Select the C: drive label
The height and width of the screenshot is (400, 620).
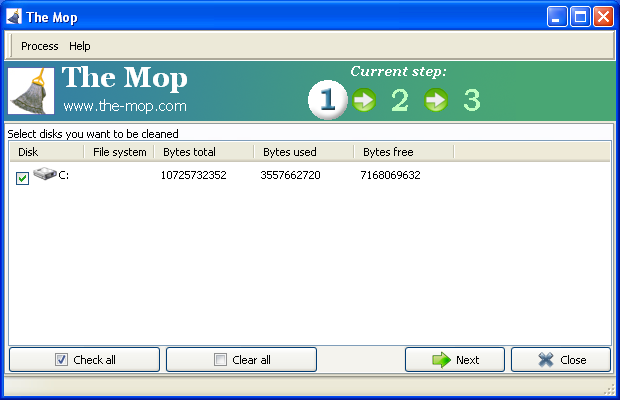[x=64, y=175]
